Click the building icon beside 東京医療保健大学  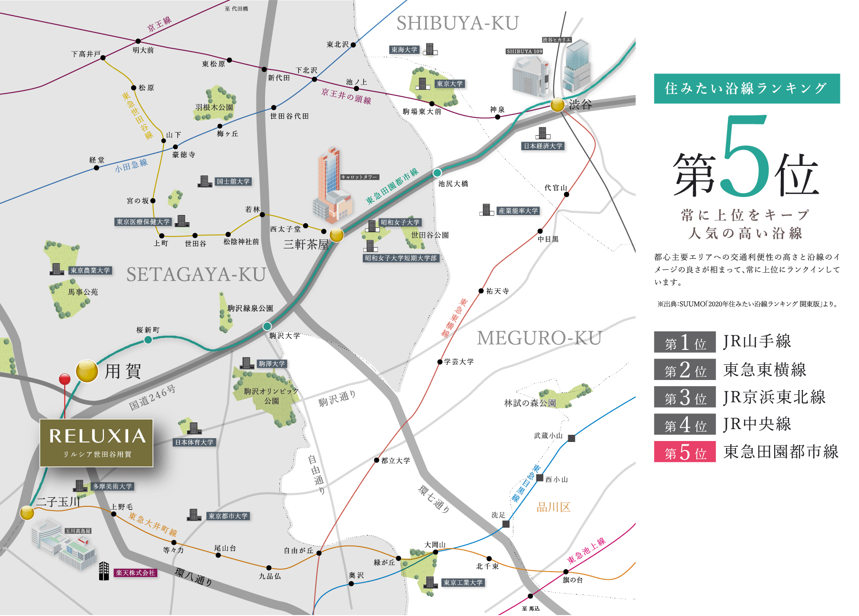(183, 221)
